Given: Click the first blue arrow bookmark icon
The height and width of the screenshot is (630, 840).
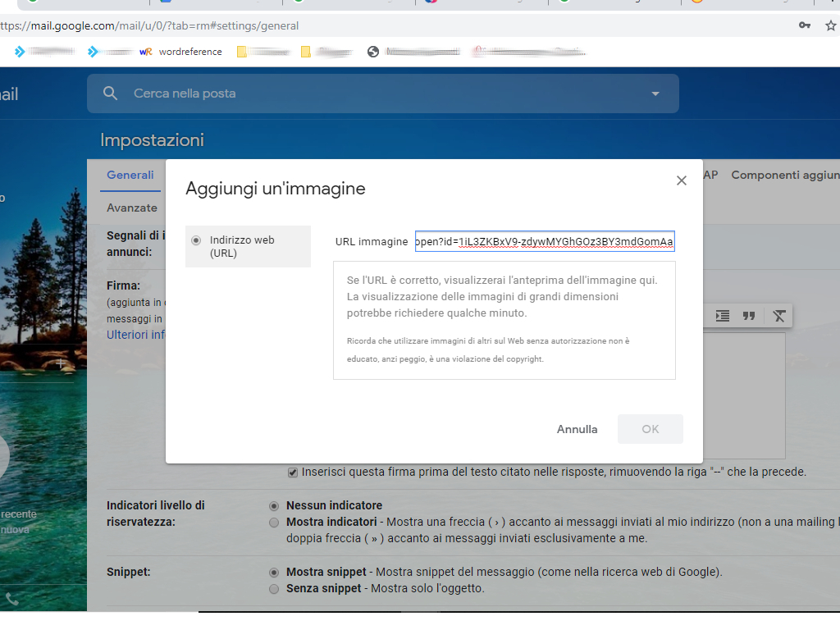Looking at the screenshot, I should pyautogui.click(x=20, y=52).
